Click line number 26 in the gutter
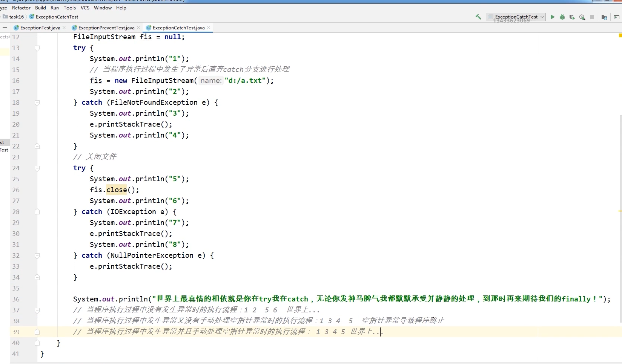622x364 pixels. 16,190
